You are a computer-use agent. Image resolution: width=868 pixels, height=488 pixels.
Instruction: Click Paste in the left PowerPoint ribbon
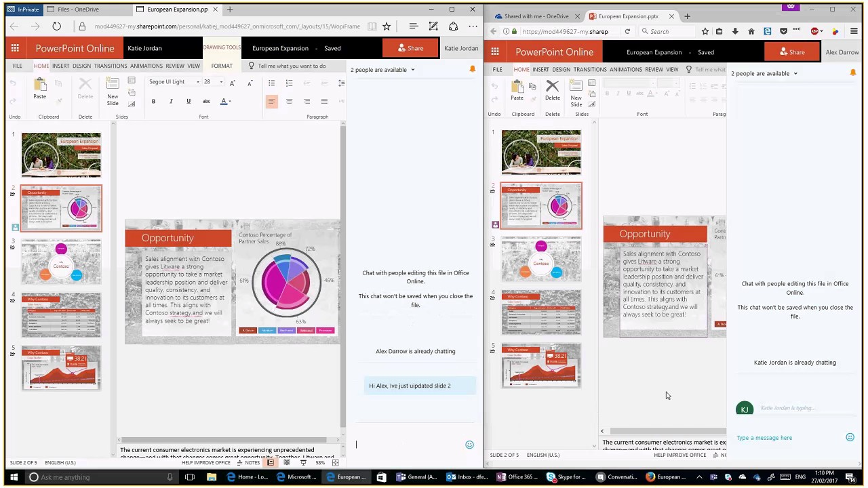[40, 88]
